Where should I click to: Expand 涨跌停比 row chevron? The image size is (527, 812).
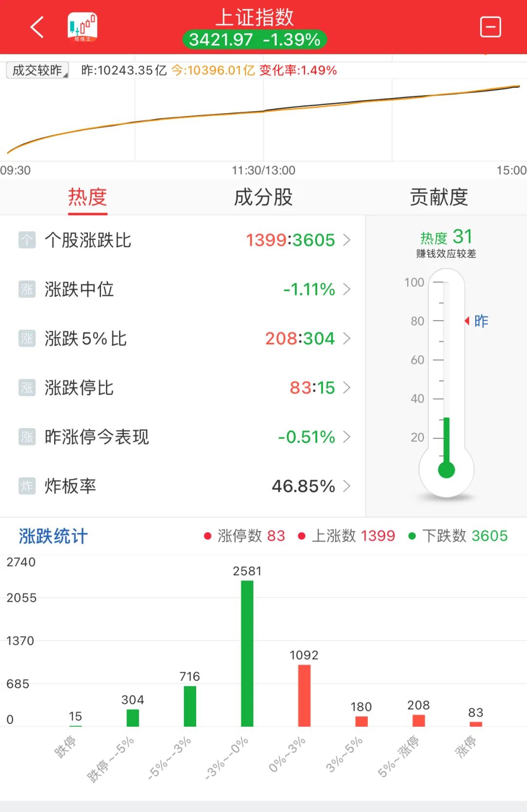[x=347, y=388]
